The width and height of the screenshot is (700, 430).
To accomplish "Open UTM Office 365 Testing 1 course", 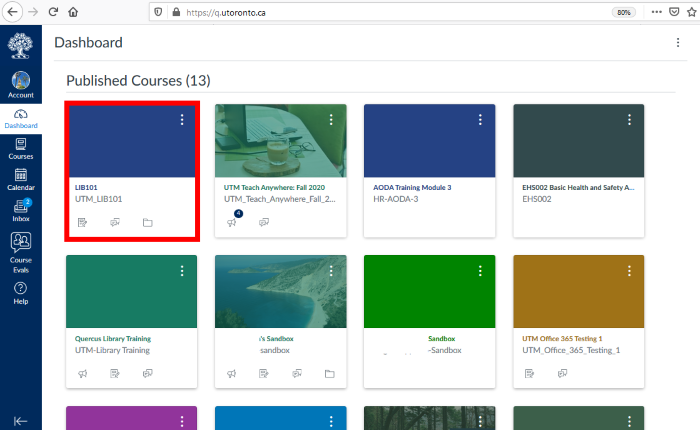I will [x=562, y=338].
